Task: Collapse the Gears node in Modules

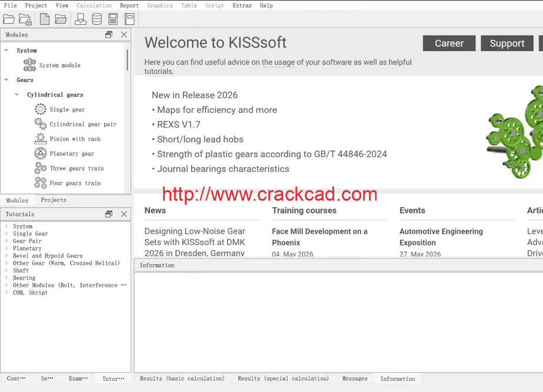Action: [6, 79]
